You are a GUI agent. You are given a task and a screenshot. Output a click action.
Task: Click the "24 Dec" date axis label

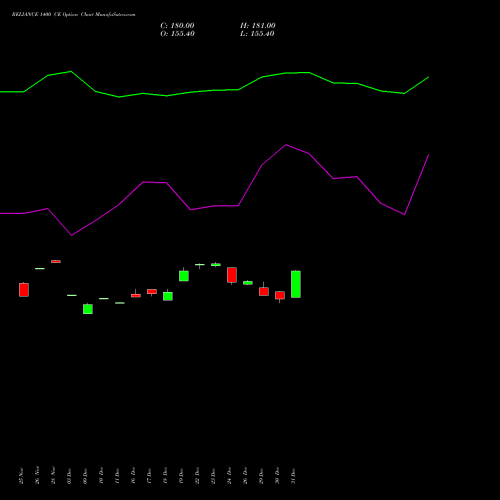click(x=229, y=476)
